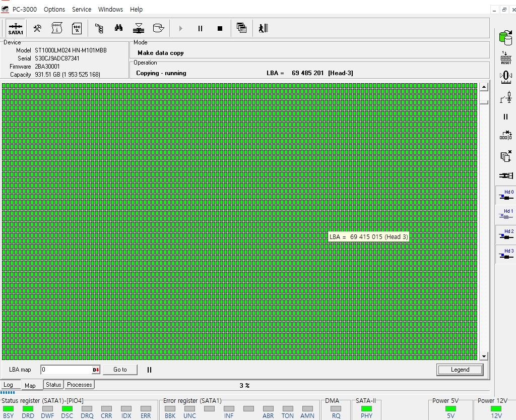516x420 pixels.
Task: Click the 100% test icon
Action: [x=77, y=28]
